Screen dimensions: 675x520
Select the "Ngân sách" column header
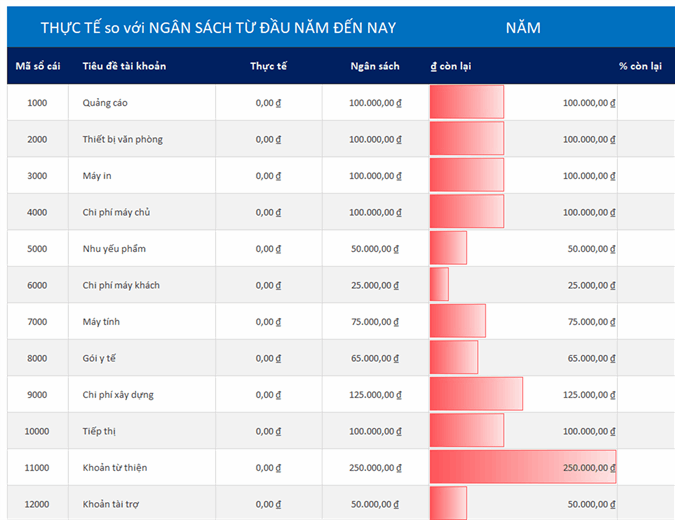click(x=375, y=66)
